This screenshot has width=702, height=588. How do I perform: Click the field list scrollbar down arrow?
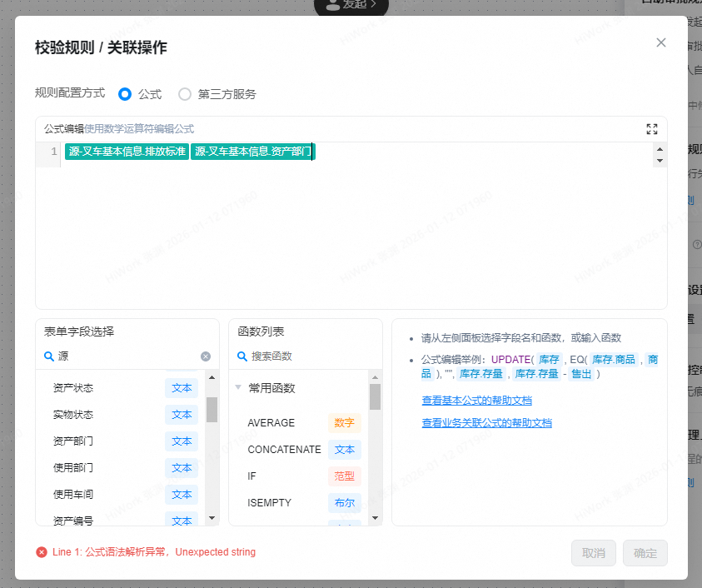coord(212,518)
